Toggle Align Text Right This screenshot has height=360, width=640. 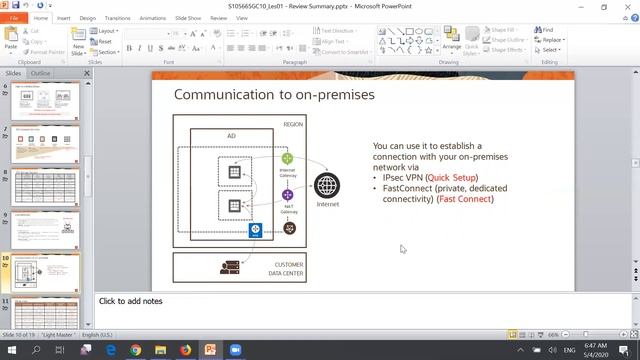pos(252,48)
